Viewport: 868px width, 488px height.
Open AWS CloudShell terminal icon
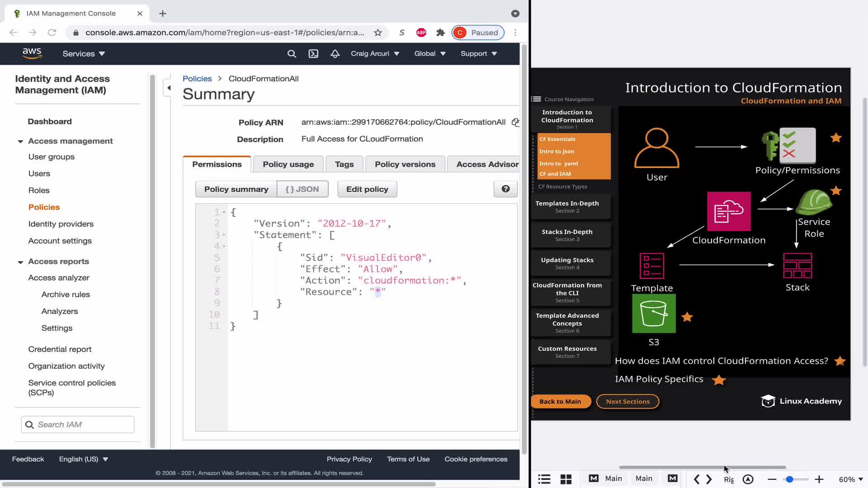[313, 54]
